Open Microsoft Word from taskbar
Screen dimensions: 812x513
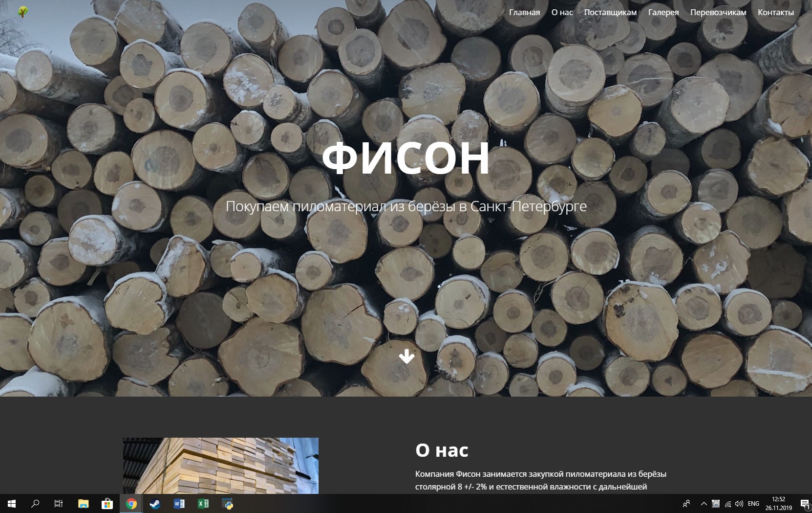[179, 503]
